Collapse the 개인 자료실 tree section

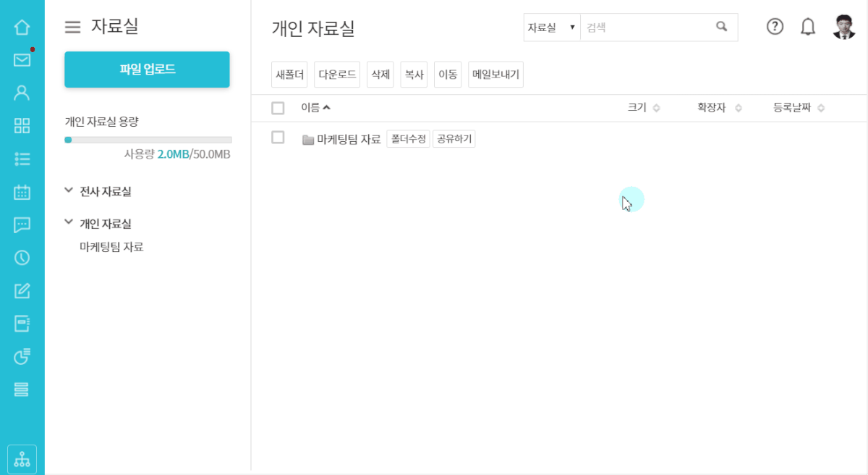69,222
